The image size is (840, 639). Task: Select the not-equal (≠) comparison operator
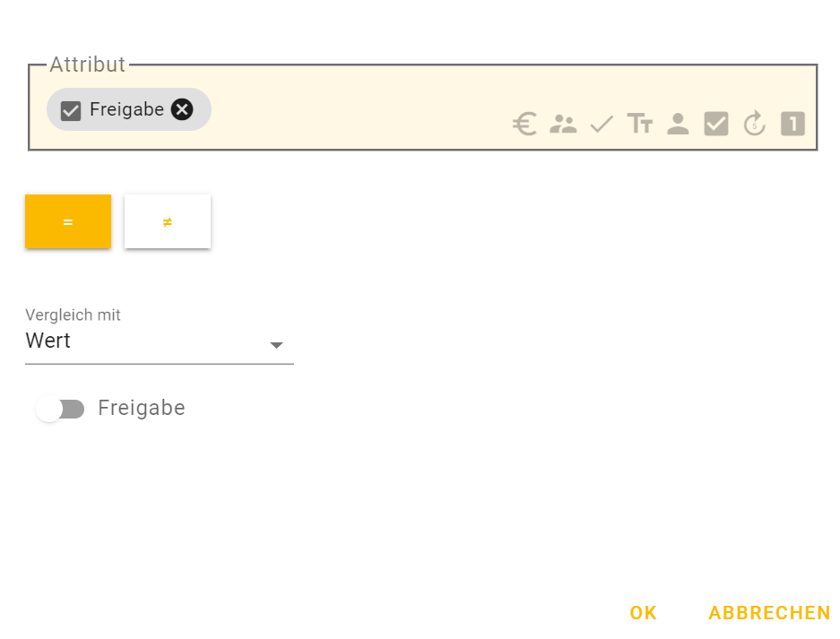(168, 221)
